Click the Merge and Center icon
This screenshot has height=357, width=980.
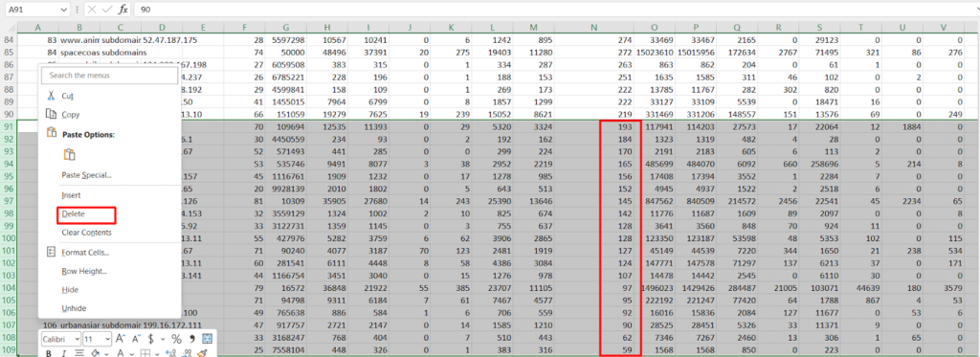pos(207,339)
